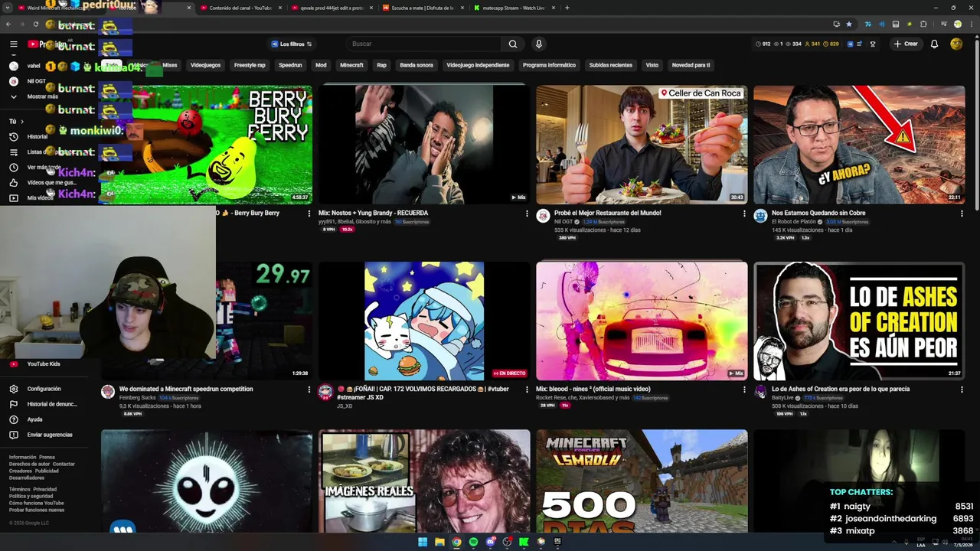The height and width of the screenshot is (551, 980).
Task: Click the Historial clock icon in sidebar
Action: (x=13, y=136)
